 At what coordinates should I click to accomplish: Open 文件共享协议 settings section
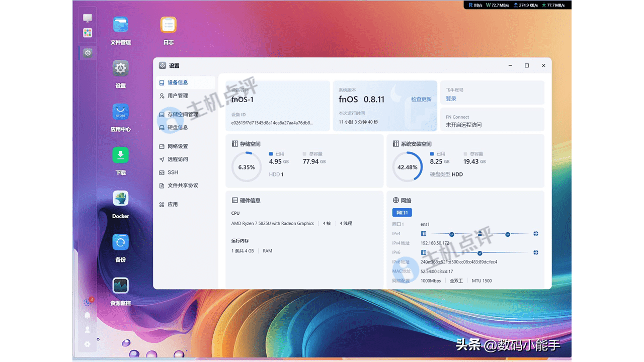click(x=183, y=186)
